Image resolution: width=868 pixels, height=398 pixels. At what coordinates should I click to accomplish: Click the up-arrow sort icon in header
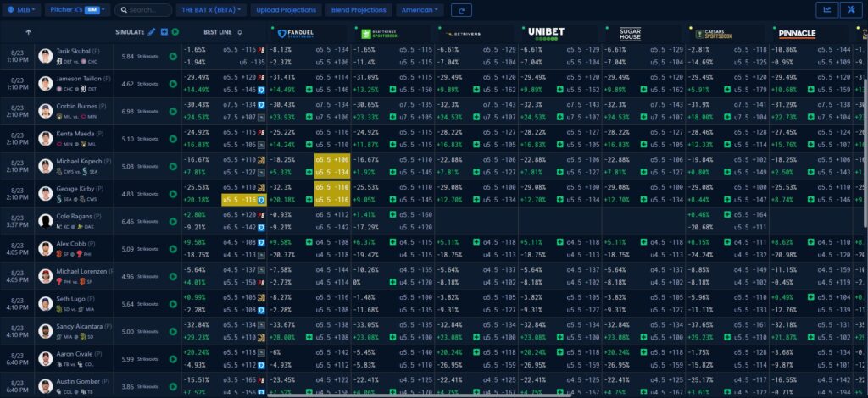tap(28, 33)
